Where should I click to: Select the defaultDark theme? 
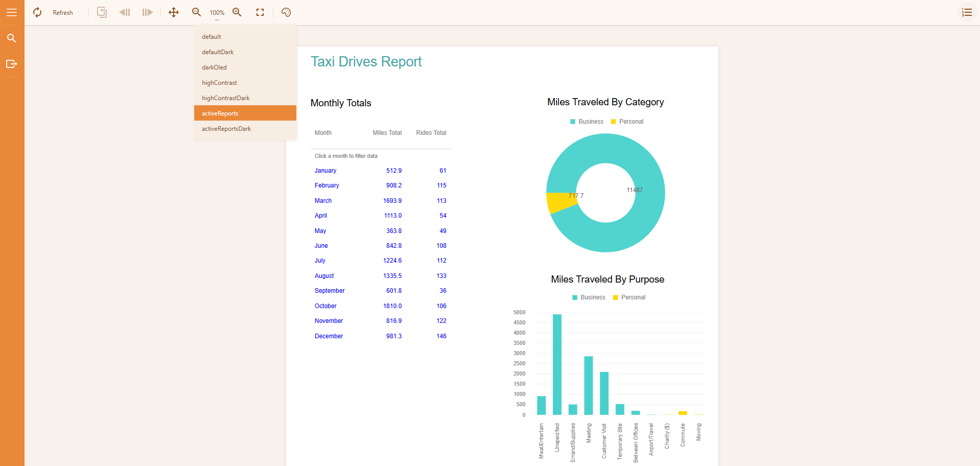tap(245, 52)
